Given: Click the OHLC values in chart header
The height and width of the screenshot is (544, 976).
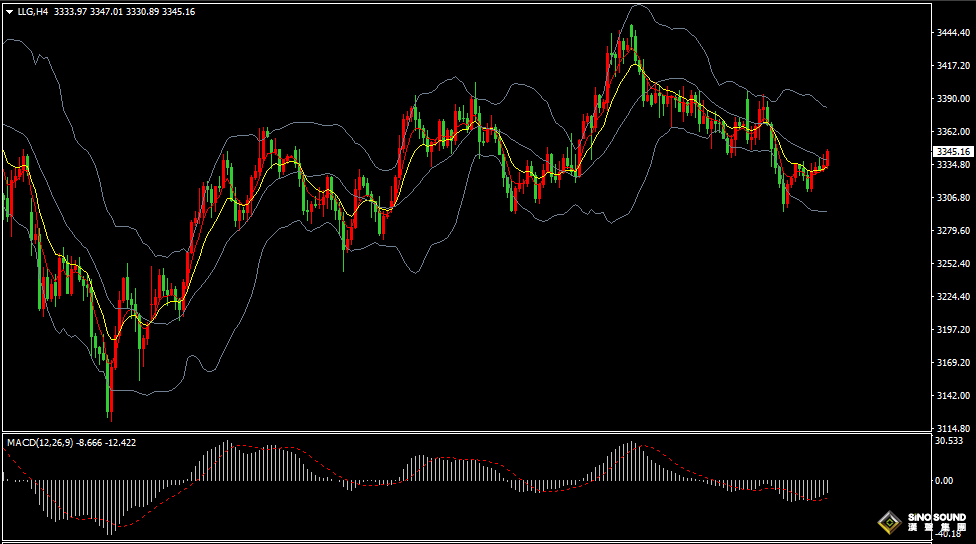Looking at the screenshot, I should tap(124, 12).
